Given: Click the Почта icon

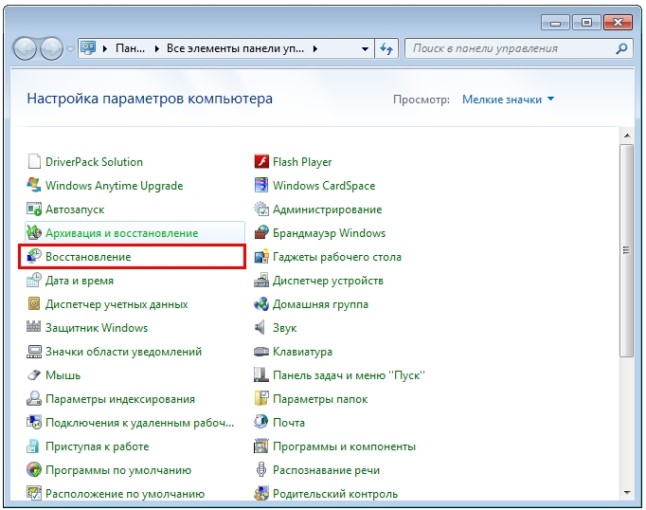Looking at the screenshot, I should [262, 422].
